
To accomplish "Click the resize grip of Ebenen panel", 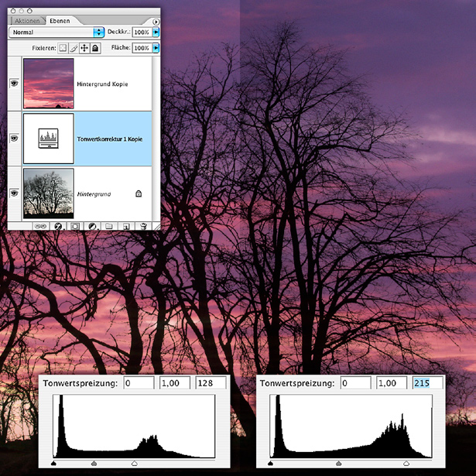I will [156, 226].
